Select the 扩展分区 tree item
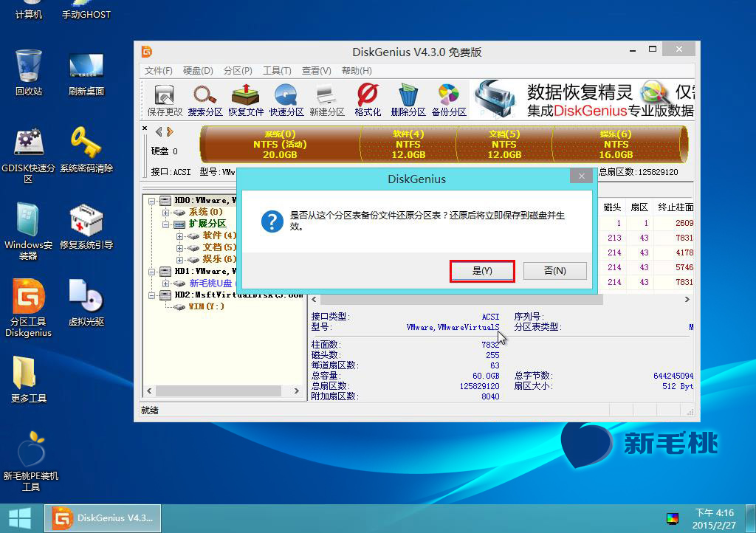756x533 pixels. 207,224
